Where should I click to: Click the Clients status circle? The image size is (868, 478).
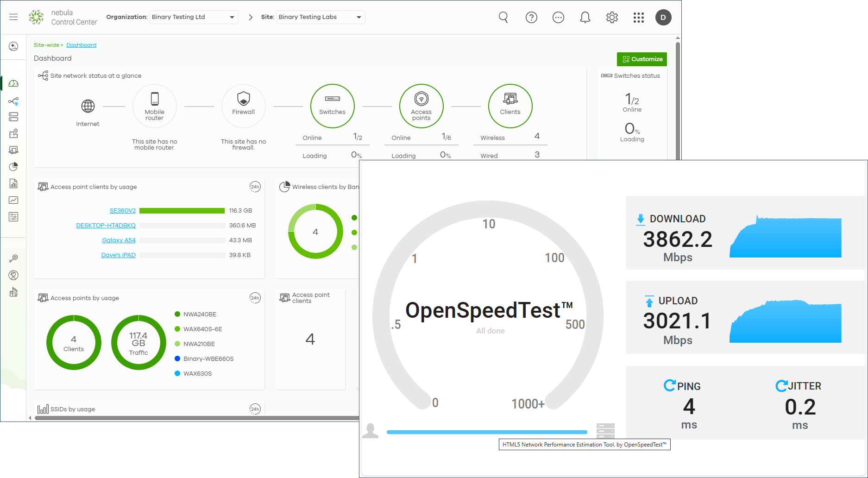510,106
